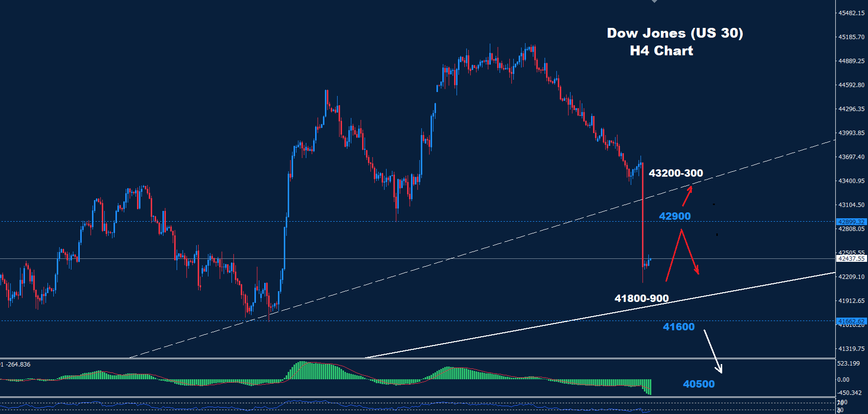Select the large red sell-off candle
Image resolution: width=868 pixels, height=414 pixels.
tap(642, 215)
